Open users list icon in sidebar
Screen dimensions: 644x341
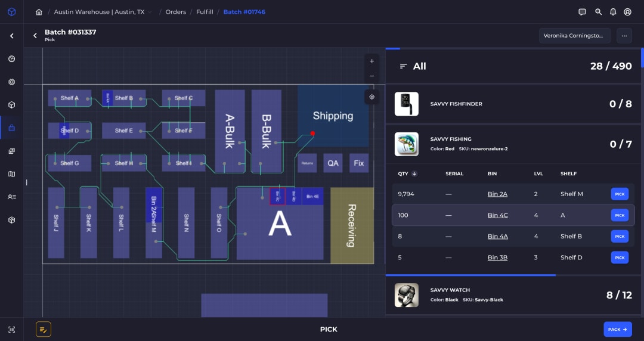[x=11, y=197]
